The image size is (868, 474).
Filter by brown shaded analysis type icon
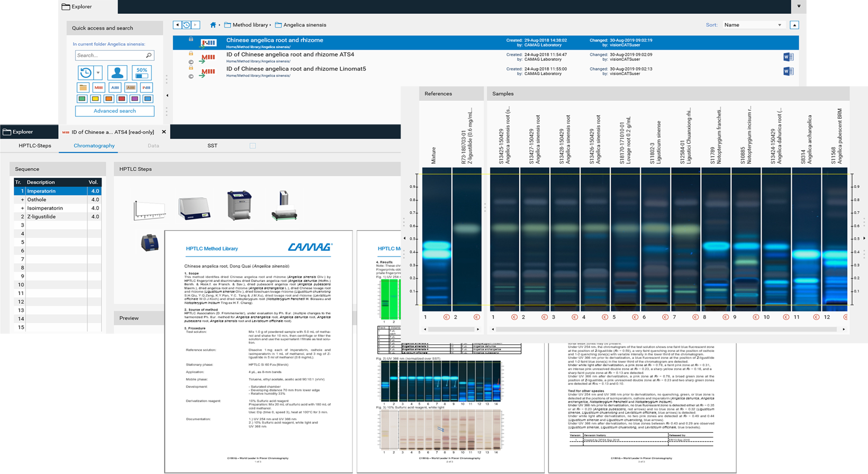pyautogui.click(x=131, y=87)
